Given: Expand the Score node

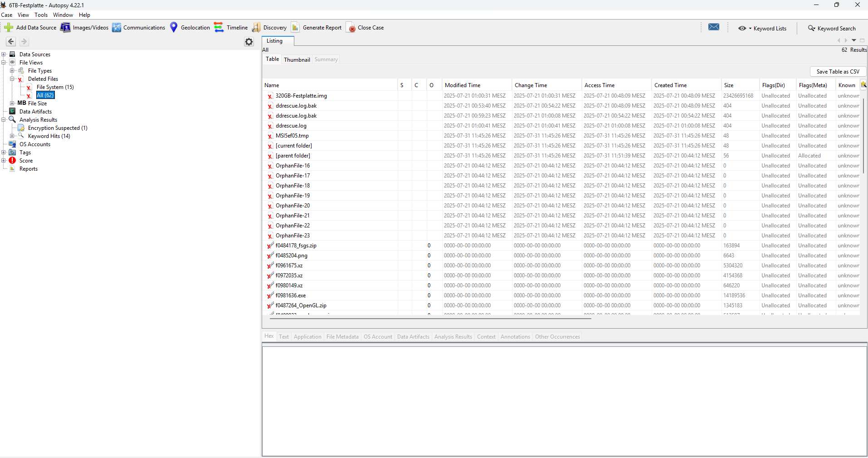Looking at the screenshot, I should [4, 161].
